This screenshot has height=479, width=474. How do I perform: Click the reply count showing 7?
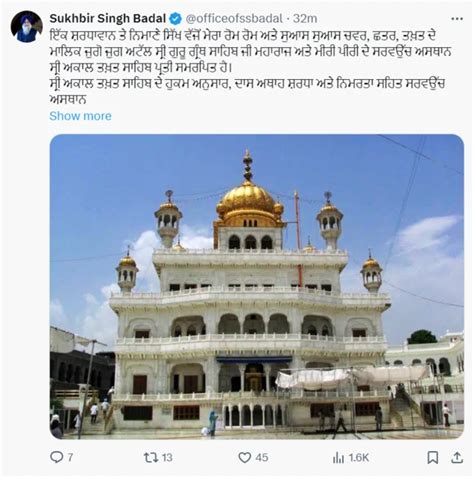click(x=70, y=457)
